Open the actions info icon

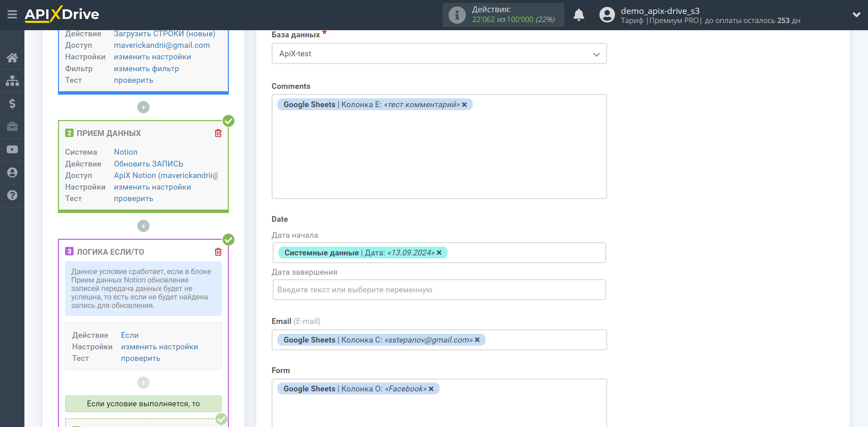(457, 15)
